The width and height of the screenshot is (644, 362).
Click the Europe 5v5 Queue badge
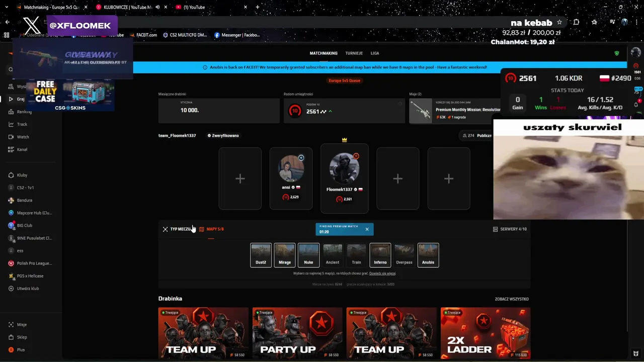tap(345, 80)
